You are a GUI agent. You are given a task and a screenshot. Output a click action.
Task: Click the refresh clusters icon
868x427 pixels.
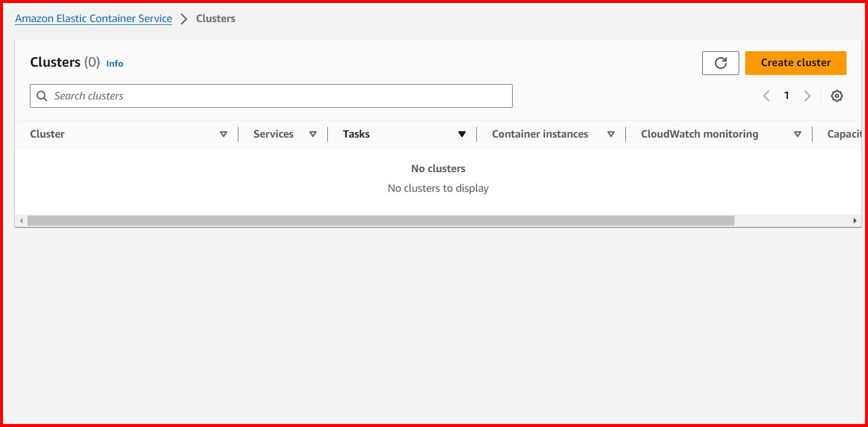pos(720,63)
